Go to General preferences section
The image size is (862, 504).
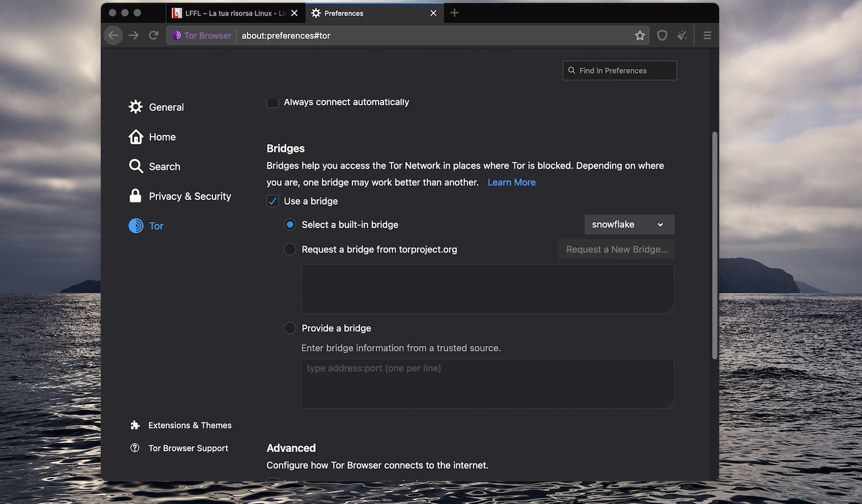click(166, 107)
